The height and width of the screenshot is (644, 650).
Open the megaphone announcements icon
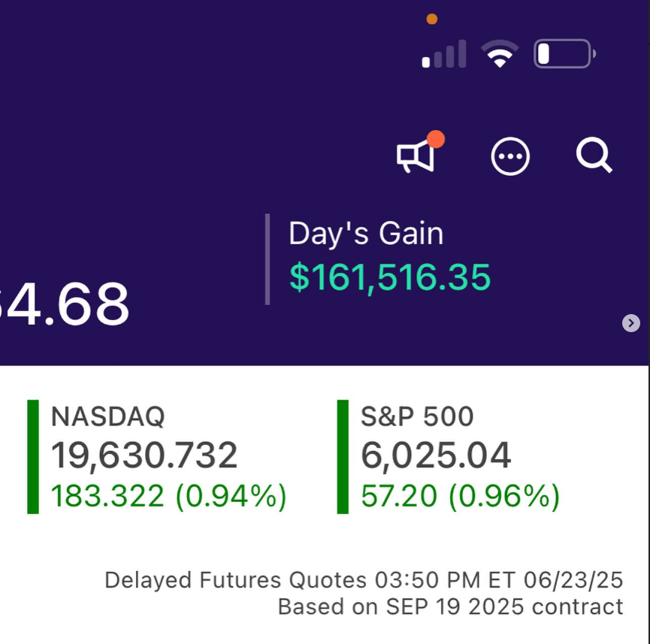coord(416,157)
